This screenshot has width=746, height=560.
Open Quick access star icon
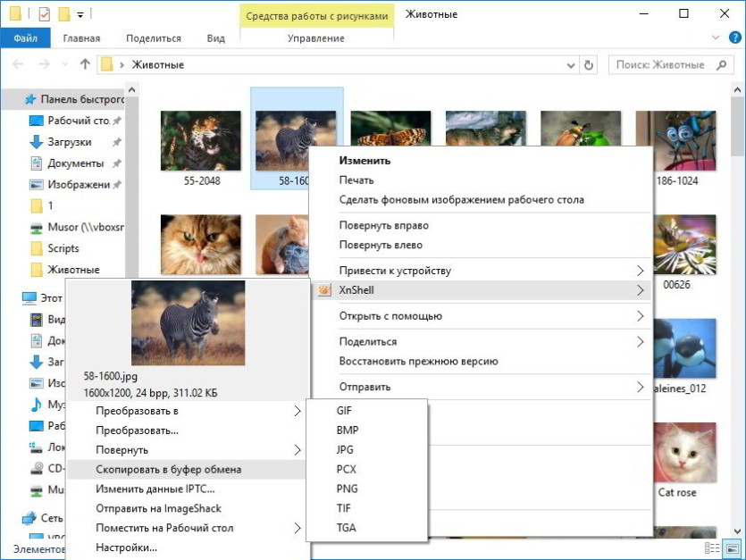click(x=30, y=99)
